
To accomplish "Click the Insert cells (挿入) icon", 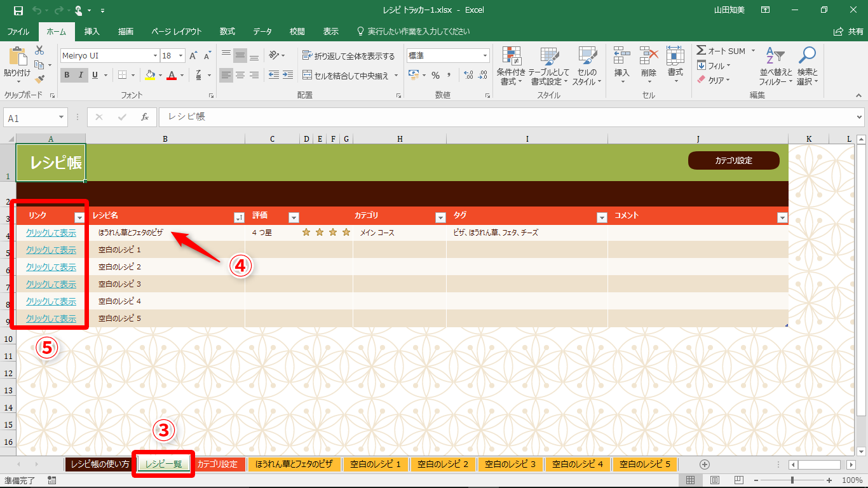I will click(622, 56).
